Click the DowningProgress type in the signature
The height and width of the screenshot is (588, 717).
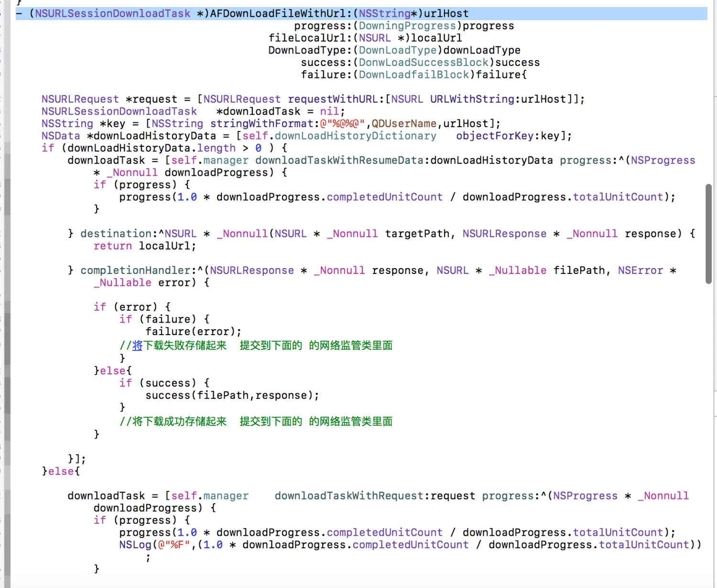tap(408, 26)
